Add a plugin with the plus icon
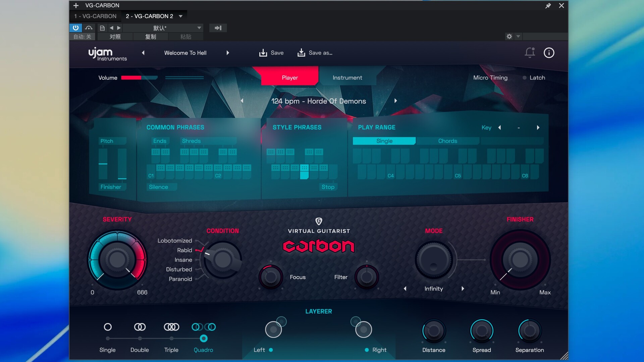644x362 pixels. pos(76,5)
